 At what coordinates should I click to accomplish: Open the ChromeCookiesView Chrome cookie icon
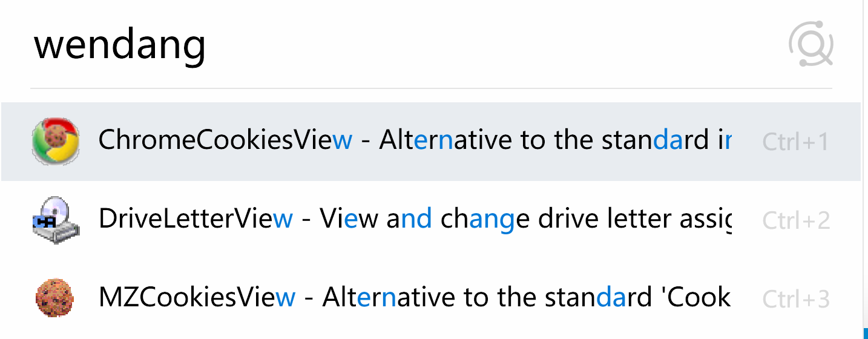click(x=55, y=142)
